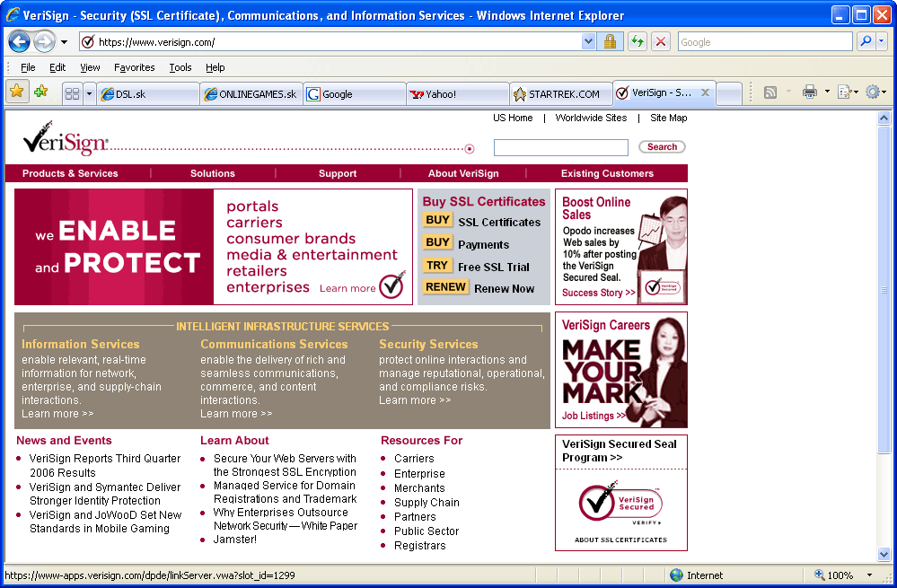Open the Favorites menu
The width and height of the screenshot is (897, 588).
click(x=135, y=67)
